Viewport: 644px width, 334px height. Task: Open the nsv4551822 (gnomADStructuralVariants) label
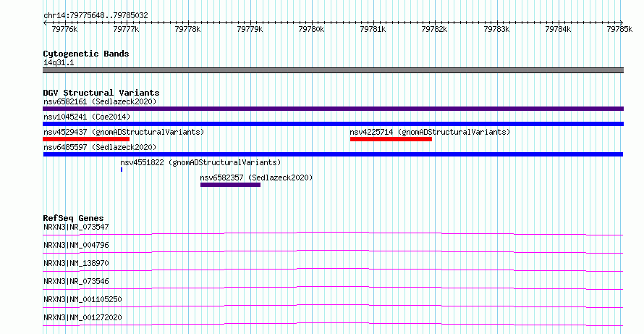[200, 162]
